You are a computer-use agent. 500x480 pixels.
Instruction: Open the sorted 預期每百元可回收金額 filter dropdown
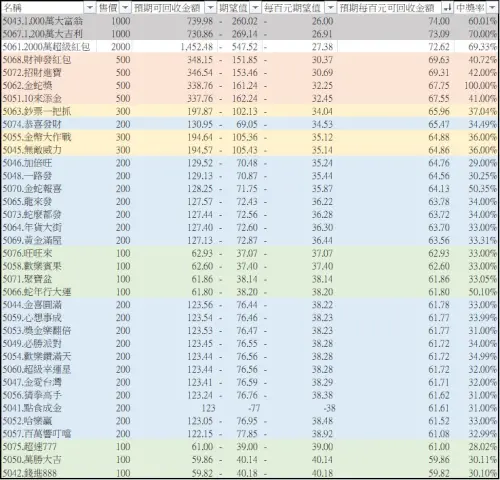coord(447,8)
